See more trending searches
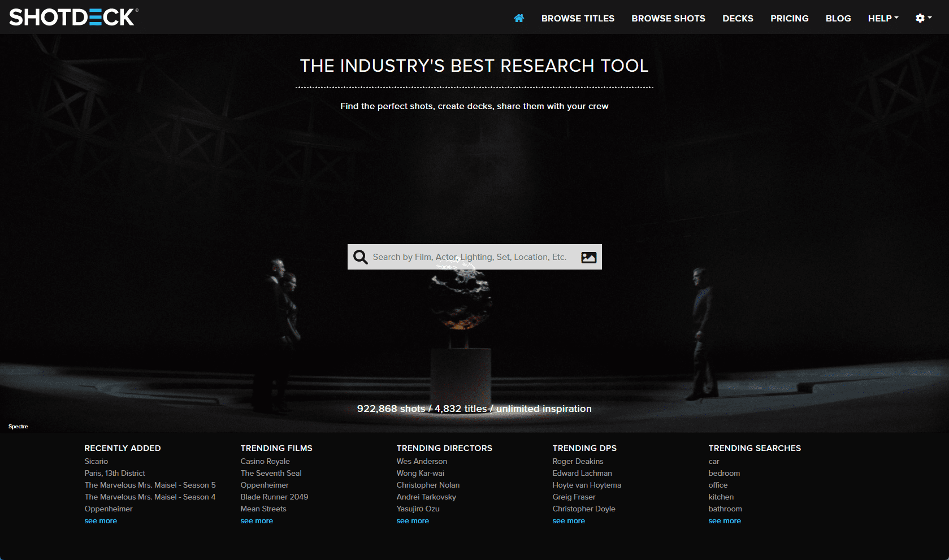 725,521
